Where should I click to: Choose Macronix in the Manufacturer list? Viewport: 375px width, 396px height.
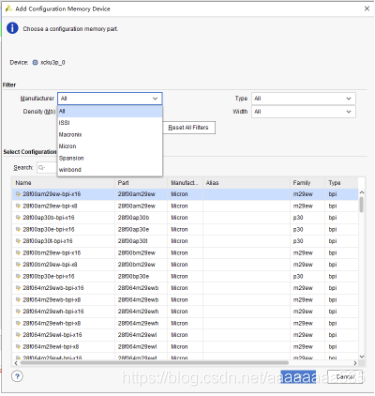(x=110, y=135)
